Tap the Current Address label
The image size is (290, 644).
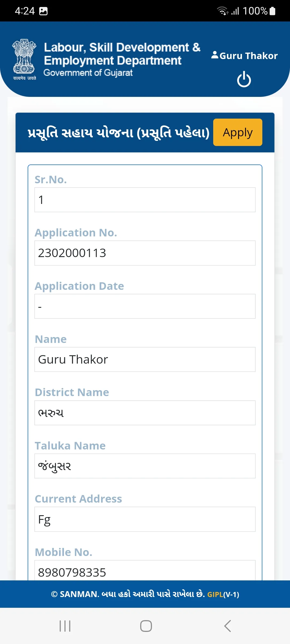click(x=78, y=499)
